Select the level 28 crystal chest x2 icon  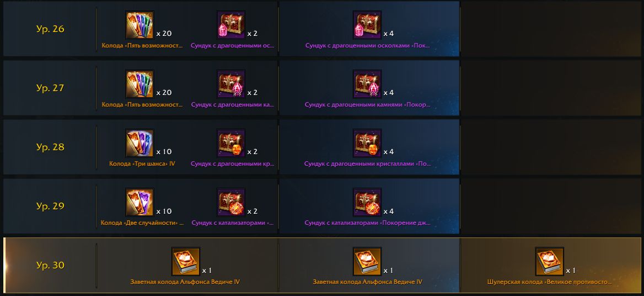(231, 144)
